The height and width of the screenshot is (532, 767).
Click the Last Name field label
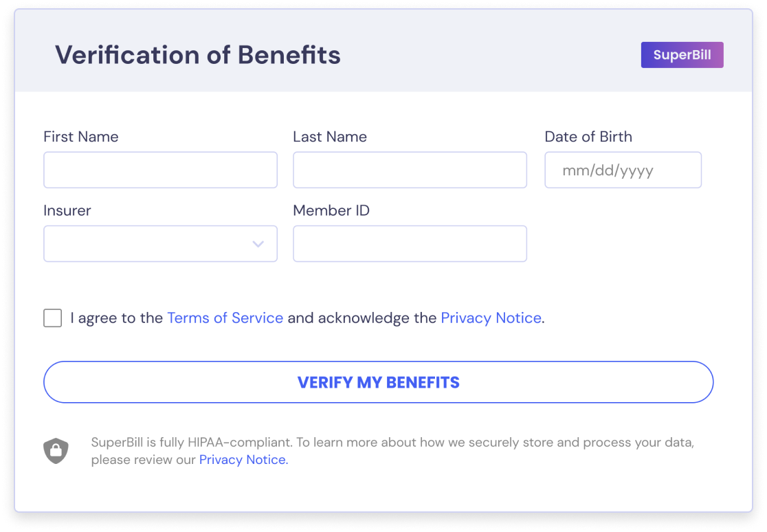pyautogui.click(x=330, y=137)
